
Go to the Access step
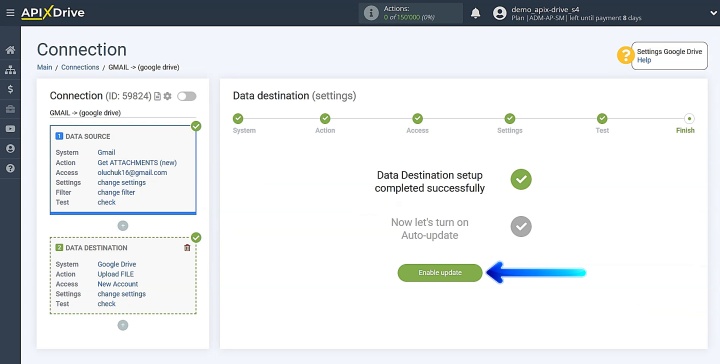417,118
